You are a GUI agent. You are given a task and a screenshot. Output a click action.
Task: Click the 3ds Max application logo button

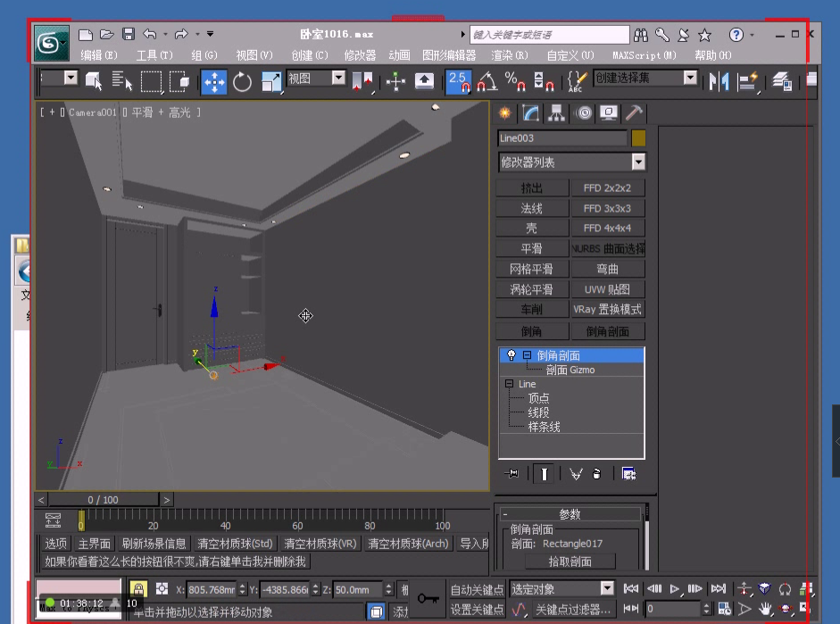click(x=52, y=42)
